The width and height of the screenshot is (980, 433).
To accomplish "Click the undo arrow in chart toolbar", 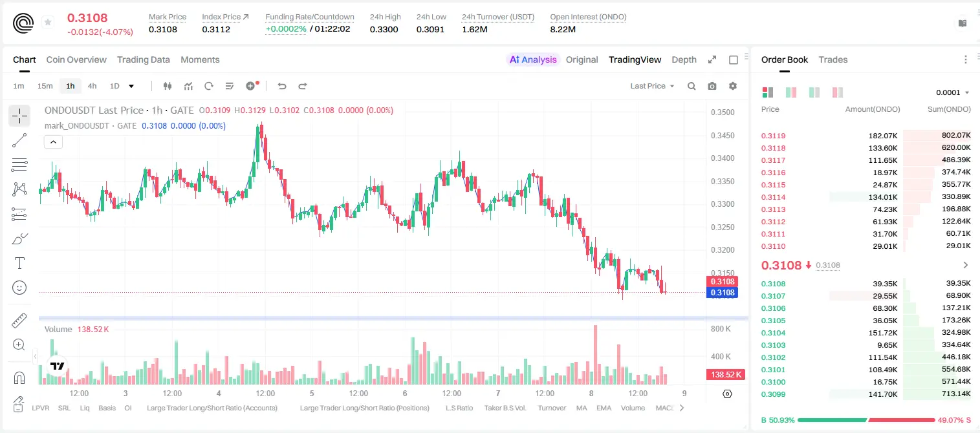I will tap(281, 86).
